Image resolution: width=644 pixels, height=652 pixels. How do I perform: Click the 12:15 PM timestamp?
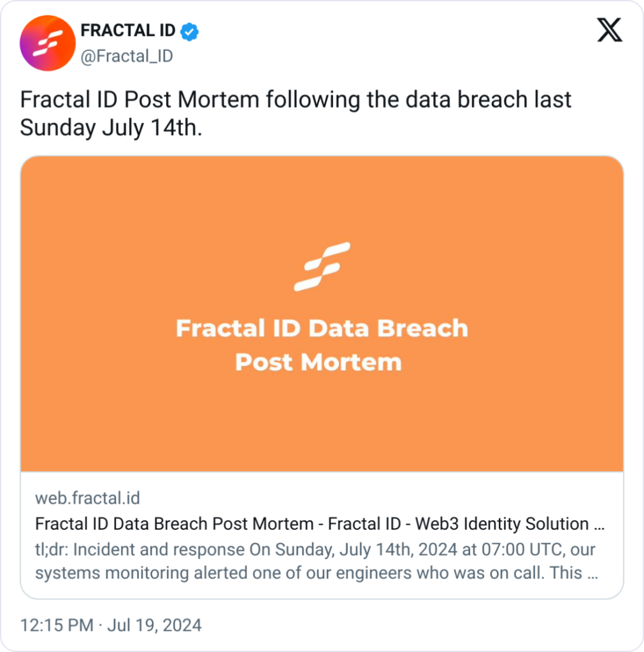(x=57, y=625)
